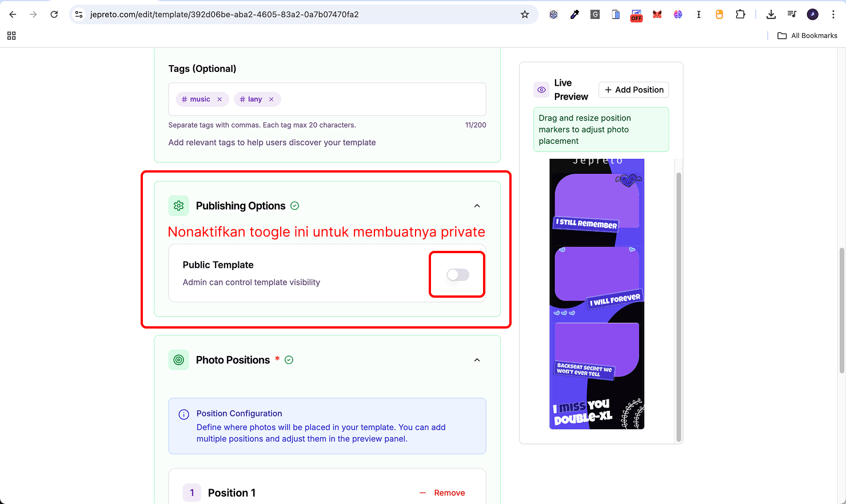The width and height of the screenshot is (846, 504).
Task: Open the Chrome three-dot menu
Action: pyautogui.click(x=833, y=14)
